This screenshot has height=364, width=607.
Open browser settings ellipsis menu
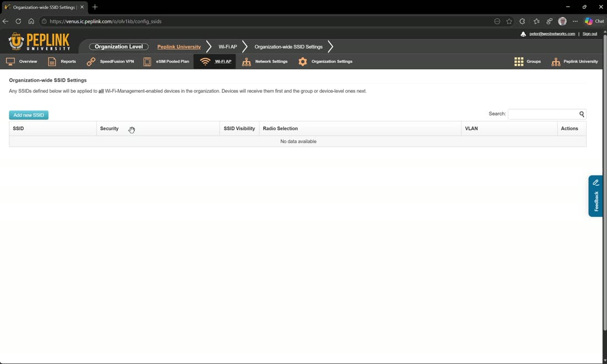575,22
